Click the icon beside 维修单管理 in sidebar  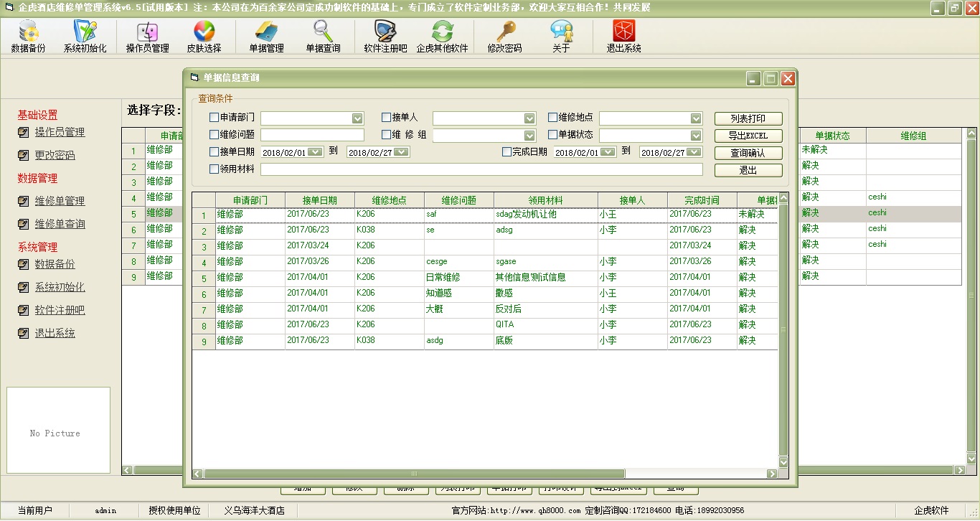[x=24, y=201]
